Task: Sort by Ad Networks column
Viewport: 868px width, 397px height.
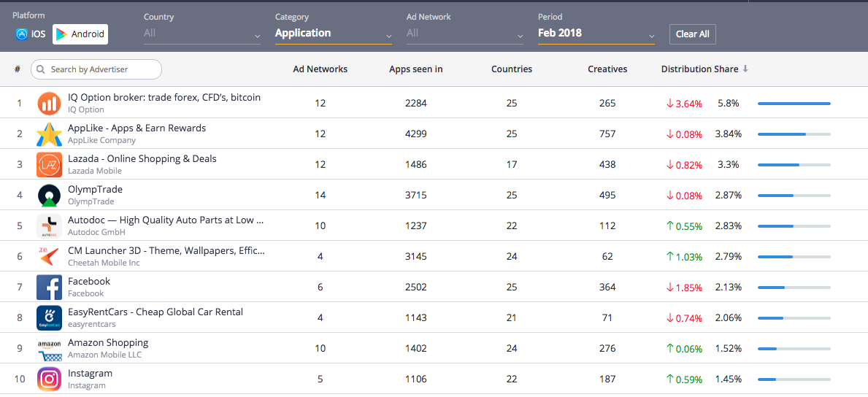Action: pos(320,69)
